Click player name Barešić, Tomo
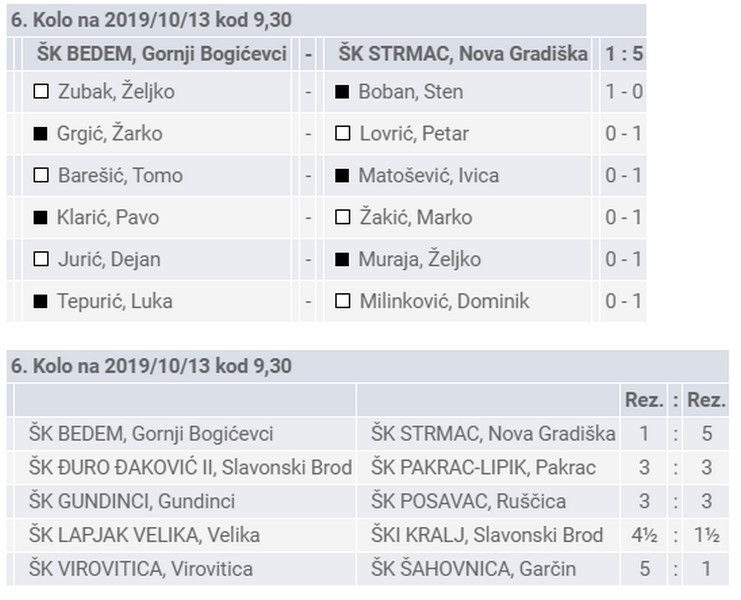Viewport: 741px width, 600px height. pos(120,176)
